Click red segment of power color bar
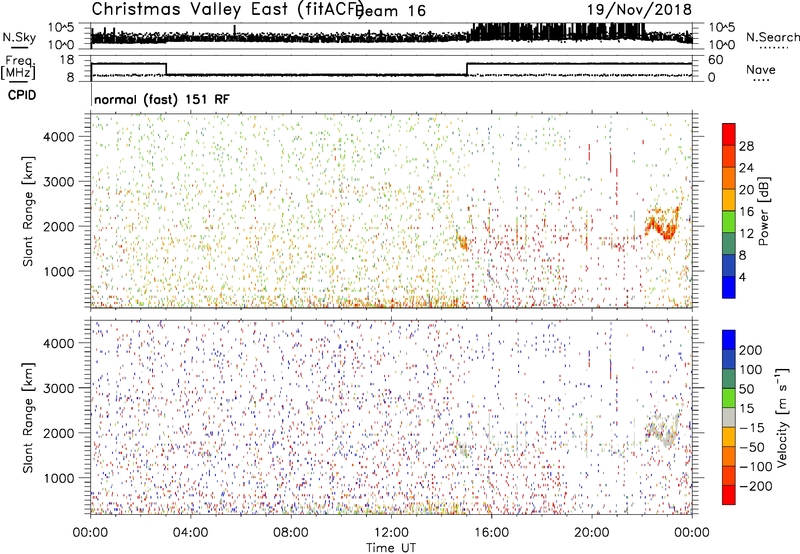 point(729,135)
